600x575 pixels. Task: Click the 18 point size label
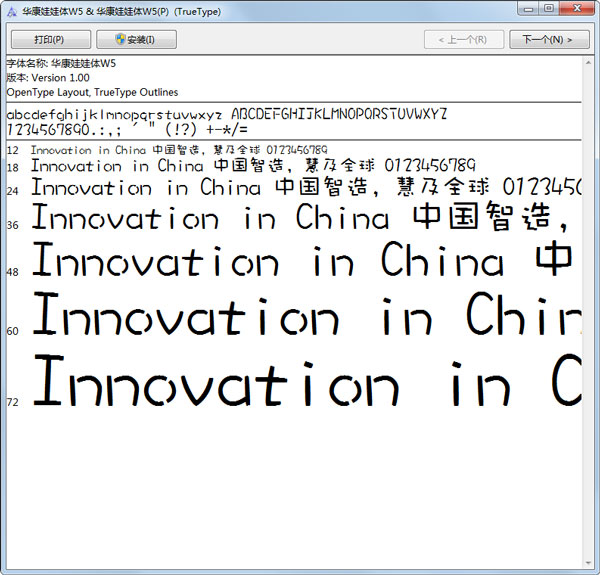point(12,168)
